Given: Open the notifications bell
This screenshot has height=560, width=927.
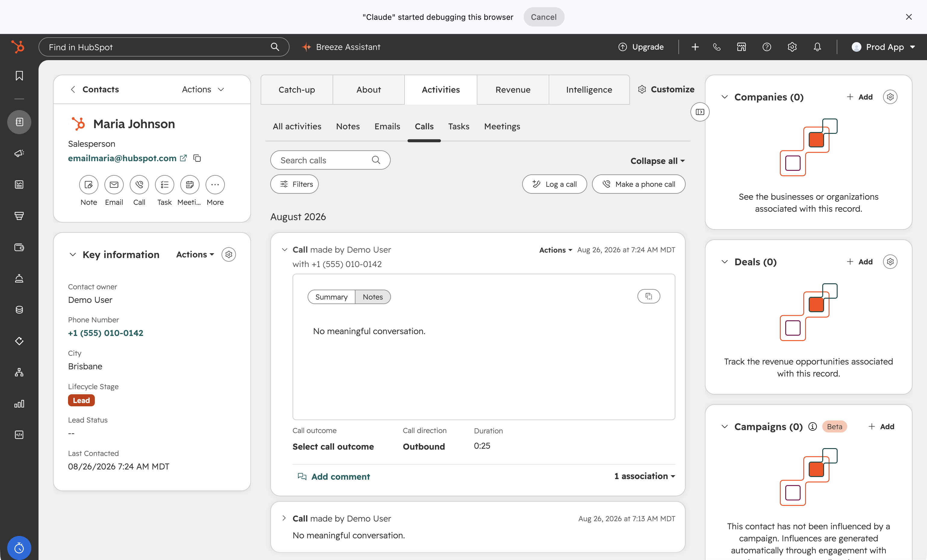Looking at the screenshot, I should [x=817, y=47].
